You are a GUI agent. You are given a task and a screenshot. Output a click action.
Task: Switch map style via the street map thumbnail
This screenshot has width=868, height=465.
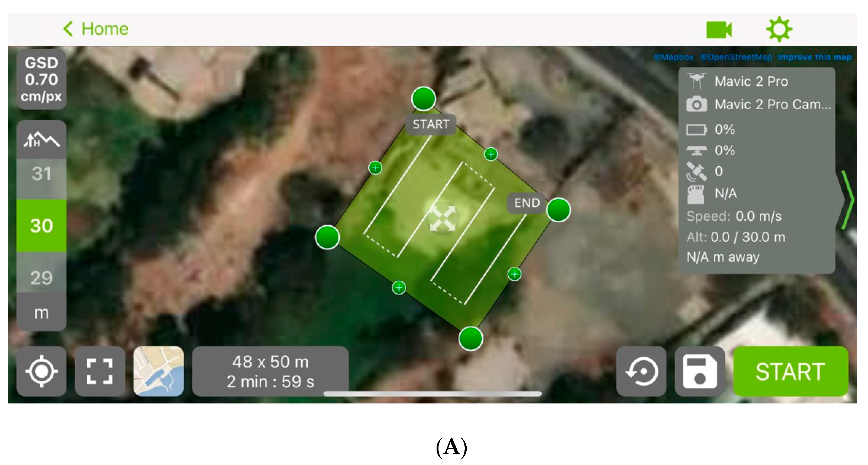158,371
